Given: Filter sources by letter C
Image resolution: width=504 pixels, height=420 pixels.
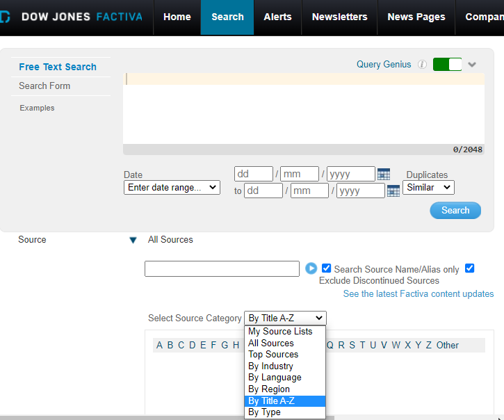Looking at the screenshot, I should point(181,345).
